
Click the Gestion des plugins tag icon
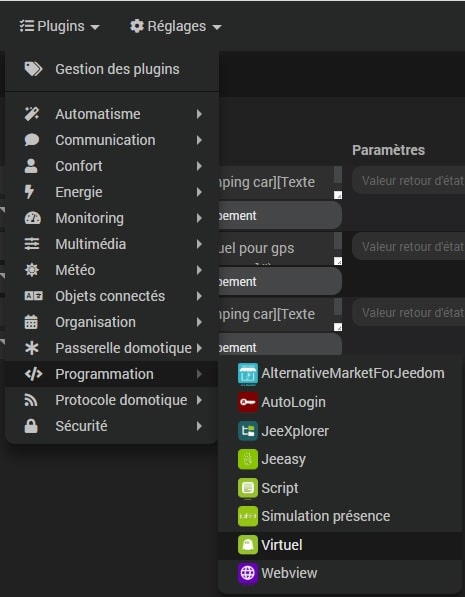tap(33, 69)
